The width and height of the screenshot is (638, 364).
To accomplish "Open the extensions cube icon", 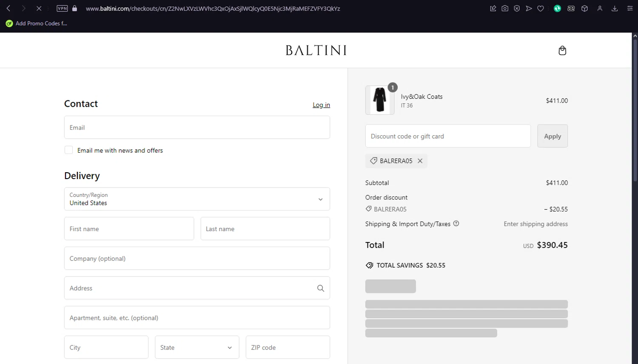I will pyautogui.click(x=585, y=8).
